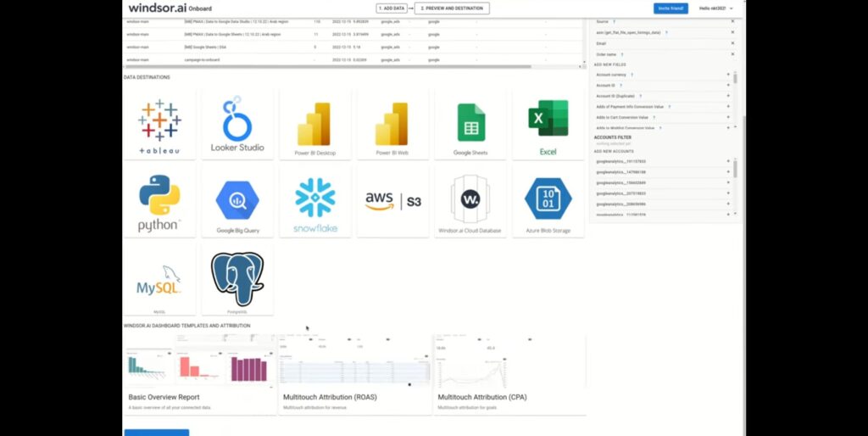Click the blue button below dashboard templates
This screenshot has width=868, height=436.
pyautogui.click(x=157, y=433)
